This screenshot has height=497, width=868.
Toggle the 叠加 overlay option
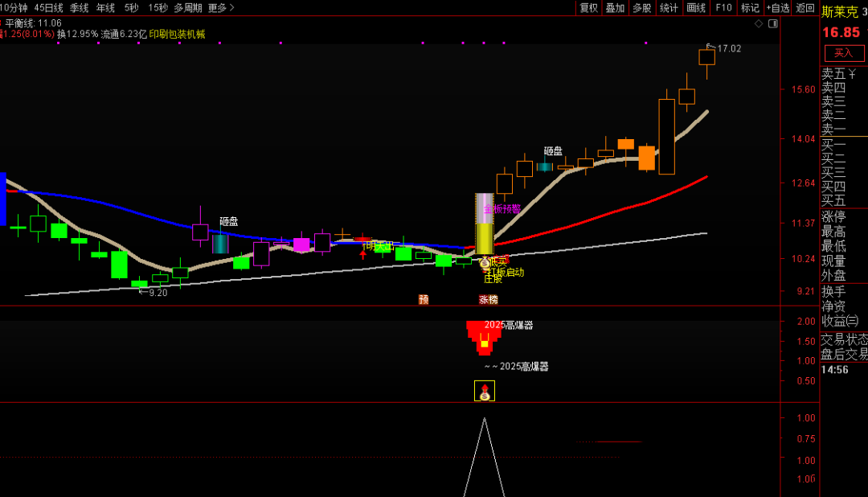tap(615, 8)
